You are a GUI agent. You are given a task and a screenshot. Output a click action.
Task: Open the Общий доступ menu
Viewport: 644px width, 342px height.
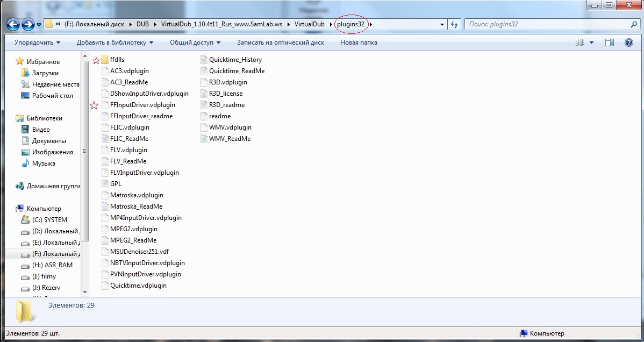[x=195, y=42]
